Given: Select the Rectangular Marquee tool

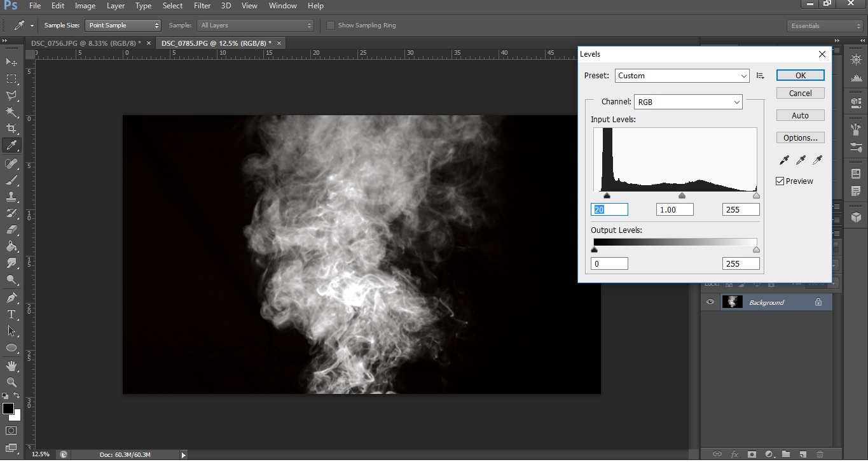Looking at the screenshot, I should click(x=11, y=78).
